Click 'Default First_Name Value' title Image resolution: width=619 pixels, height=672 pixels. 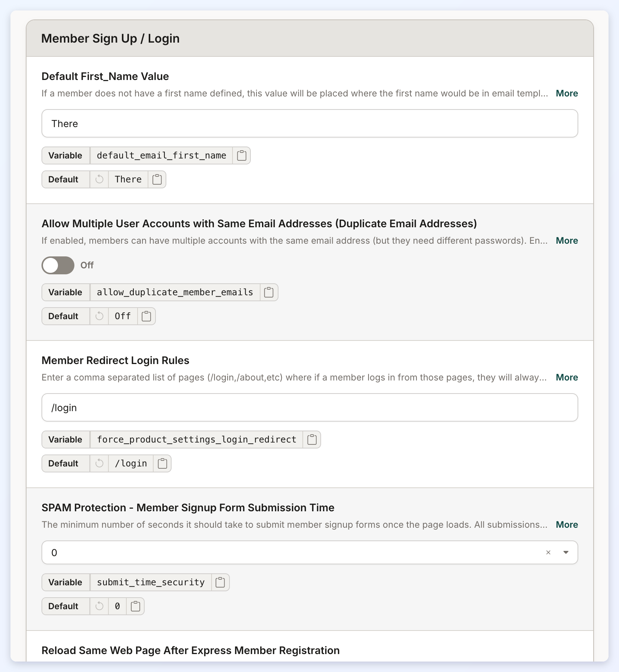click(105, 76)
